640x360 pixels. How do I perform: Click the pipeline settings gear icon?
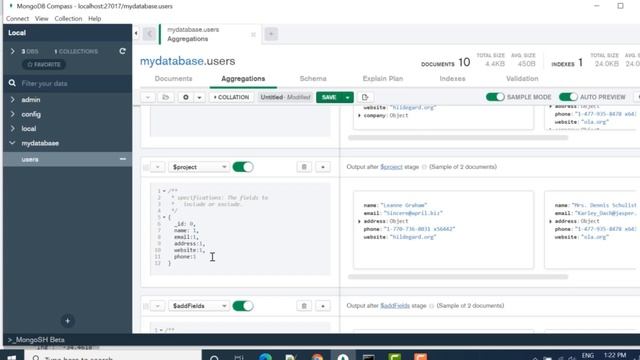click(186, 97)
